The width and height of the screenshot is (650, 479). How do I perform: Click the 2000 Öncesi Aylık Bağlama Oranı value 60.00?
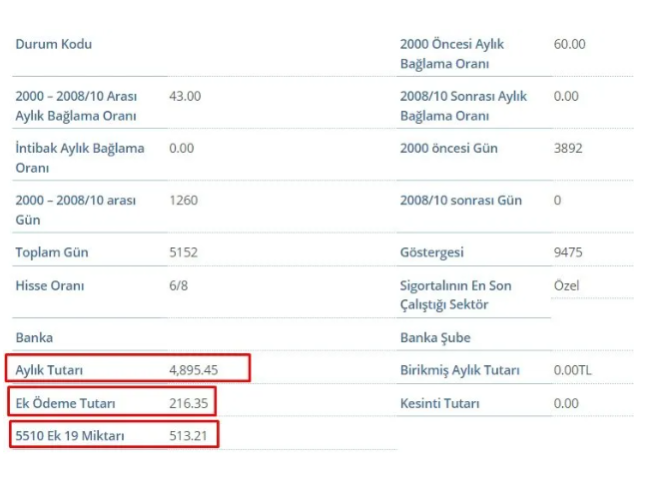coord(569,44)
